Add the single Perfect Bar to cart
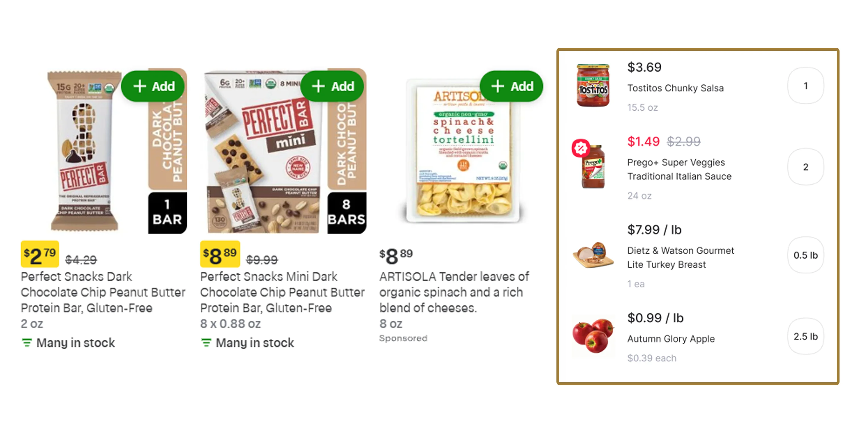The image size is (868, 433). click(x=153, y=86)
